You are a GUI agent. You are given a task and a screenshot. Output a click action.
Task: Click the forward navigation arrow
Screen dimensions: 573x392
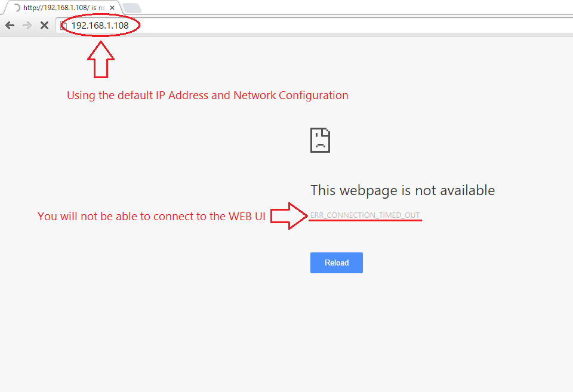click(x=27, y=25)
